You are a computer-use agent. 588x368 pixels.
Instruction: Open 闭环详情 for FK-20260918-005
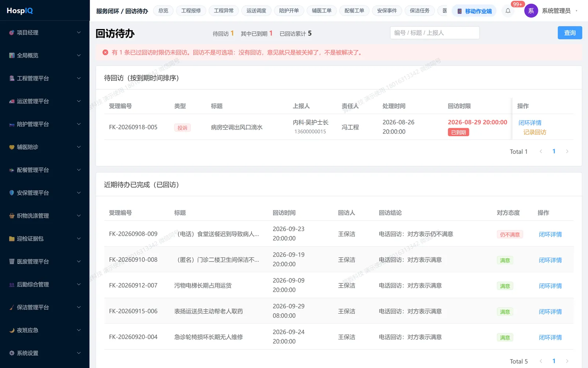(x=530, y=123)
